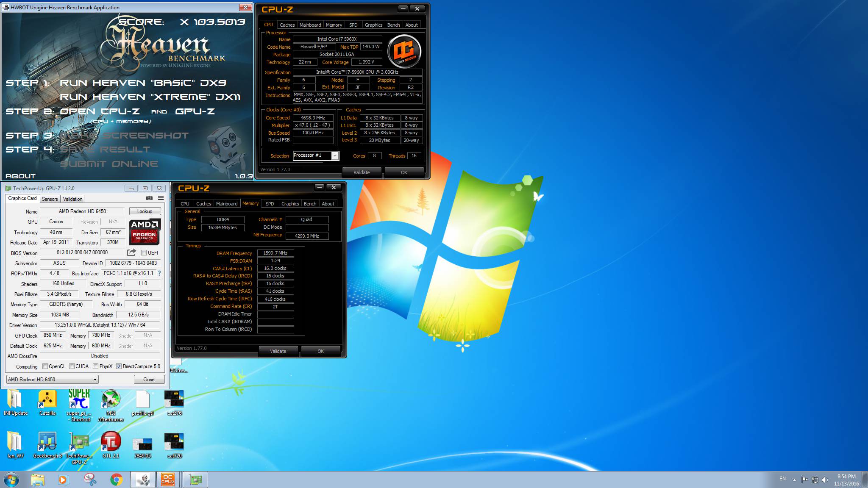Switch to CPU tab in memory CPU-Z window
This screenshot has height=488, width=868.
click(185, 204)
